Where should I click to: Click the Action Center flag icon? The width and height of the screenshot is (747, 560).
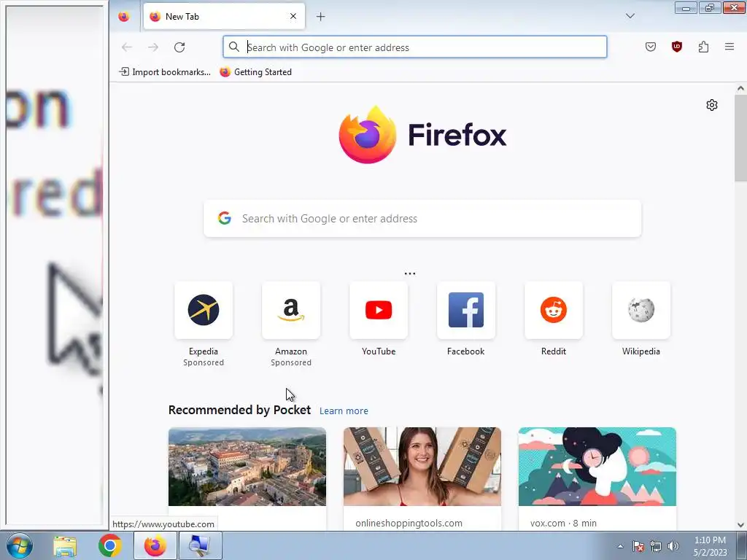pos(638,546)
